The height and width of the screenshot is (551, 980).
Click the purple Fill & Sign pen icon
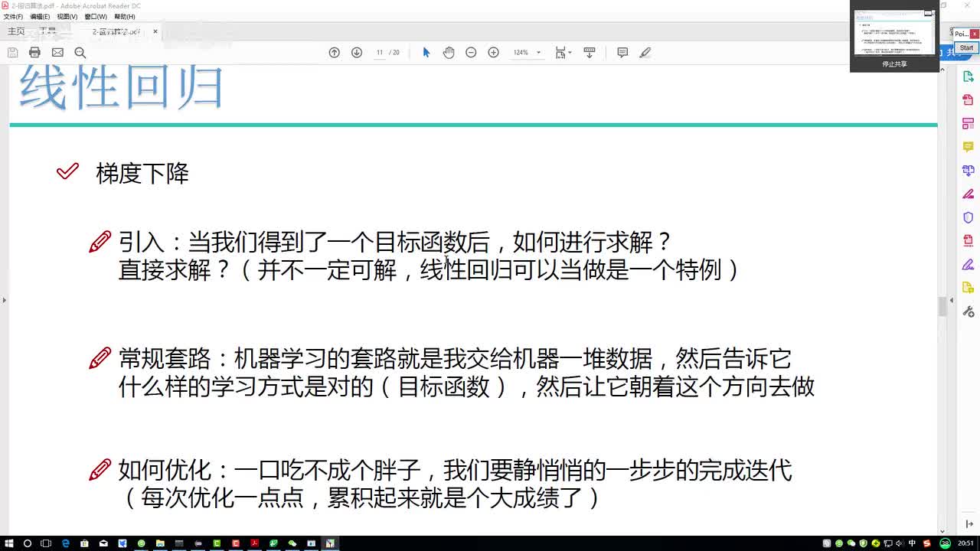point(968,265)
